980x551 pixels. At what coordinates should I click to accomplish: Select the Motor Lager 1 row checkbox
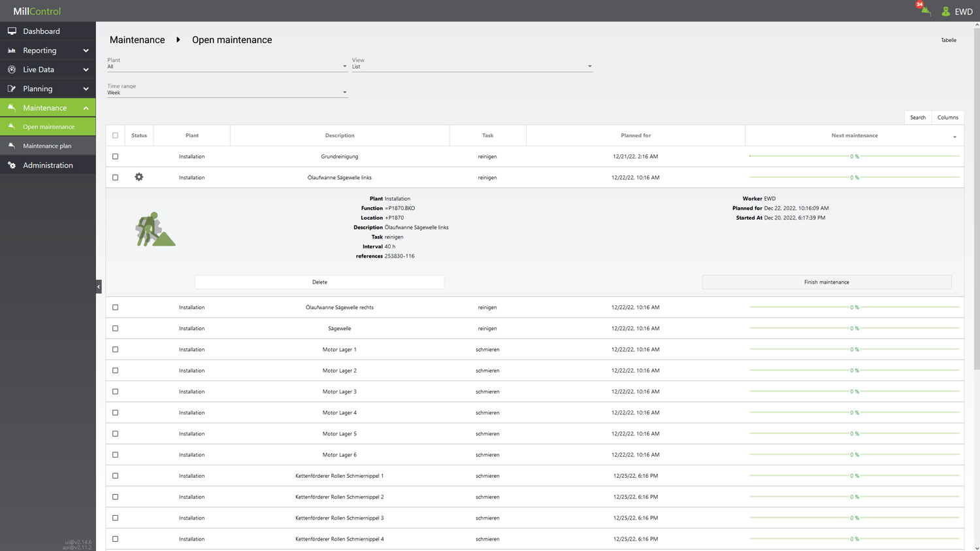click(116, 350)
